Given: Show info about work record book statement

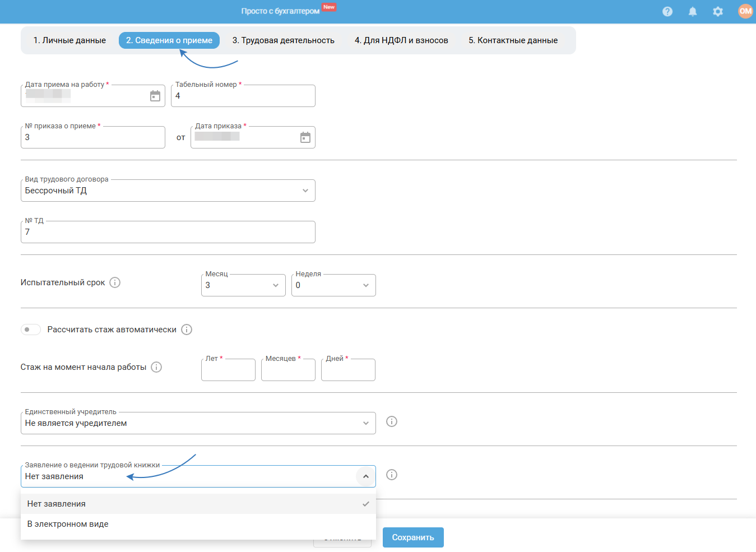Looking at the screenshot, I should [392, 475].
